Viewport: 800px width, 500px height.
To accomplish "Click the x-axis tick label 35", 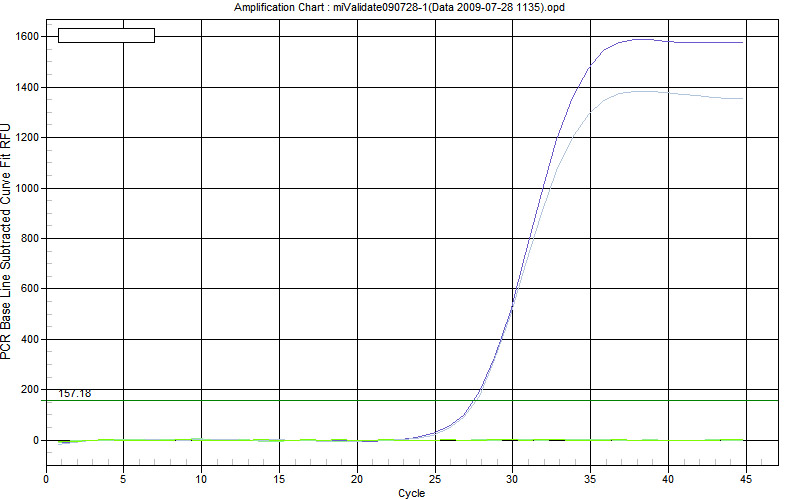I will click(x=590, y=479).
